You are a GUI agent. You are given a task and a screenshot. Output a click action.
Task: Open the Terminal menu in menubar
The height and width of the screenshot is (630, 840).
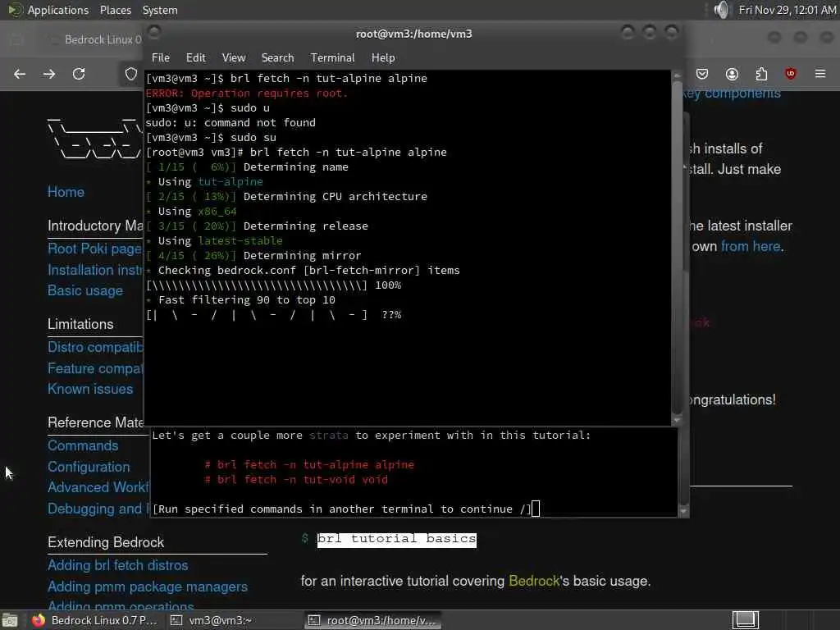pyautogui.click(x=332, y=58)
